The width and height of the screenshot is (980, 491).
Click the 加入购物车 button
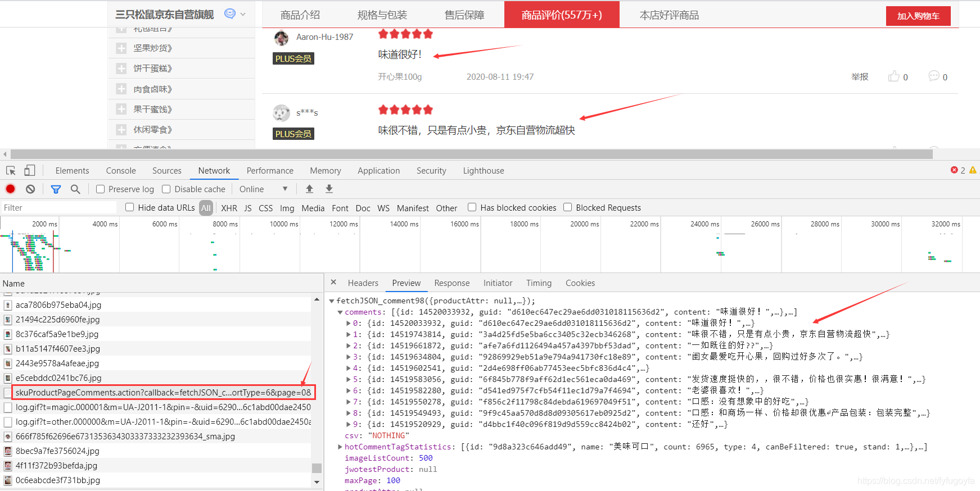918,16
